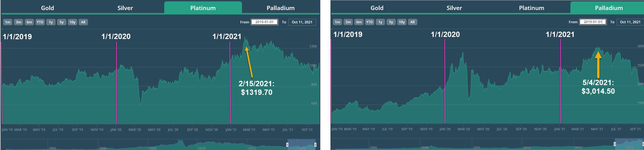Click To date field in left chart

pyautogui.click(x=302, y=22)
